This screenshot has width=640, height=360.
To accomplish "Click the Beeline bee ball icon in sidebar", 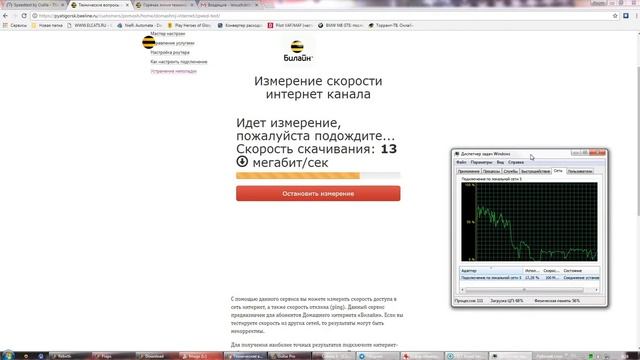I will pos(149,42).
